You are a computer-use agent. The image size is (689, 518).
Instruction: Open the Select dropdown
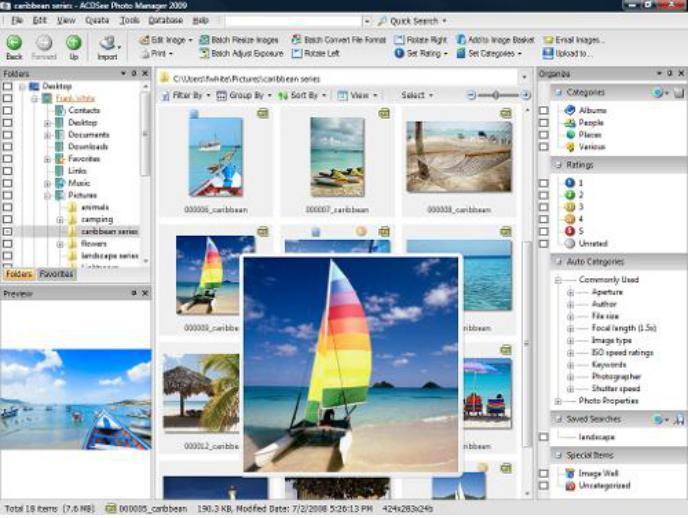pos(417,95)
